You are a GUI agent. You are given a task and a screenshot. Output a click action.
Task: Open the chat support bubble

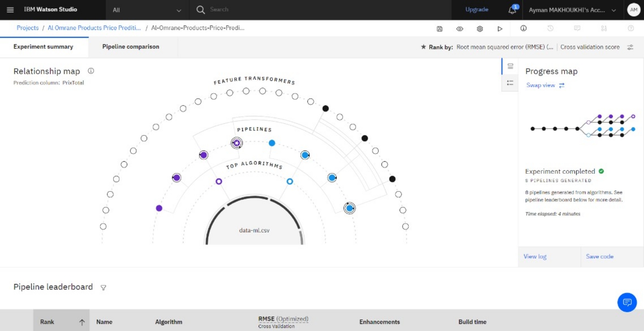click(627, 302)
